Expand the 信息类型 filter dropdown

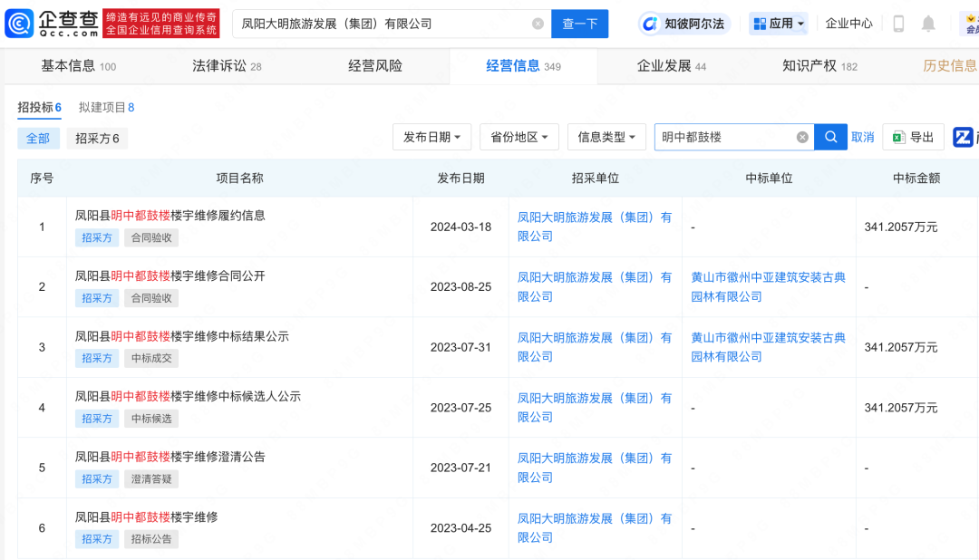tap(606, 138)
